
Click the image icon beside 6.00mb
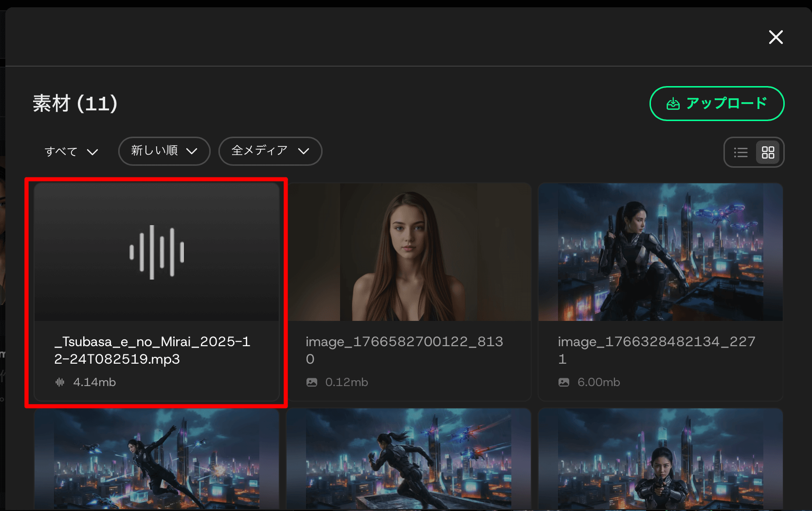[564, 382]
